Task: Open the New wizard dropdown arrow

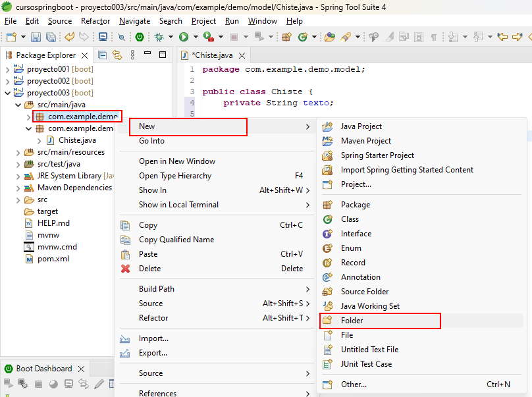Action: tap(23, 37)
